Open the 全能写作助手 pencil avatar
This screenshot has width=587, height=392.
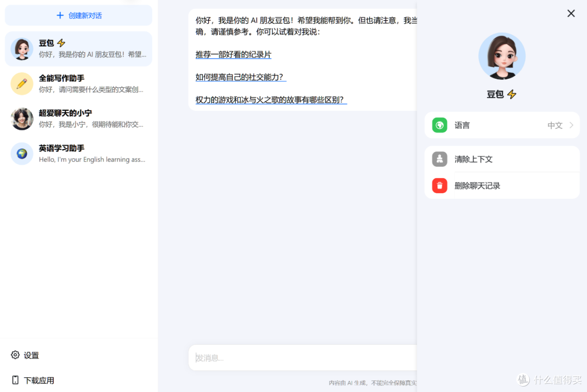[22, 84]
